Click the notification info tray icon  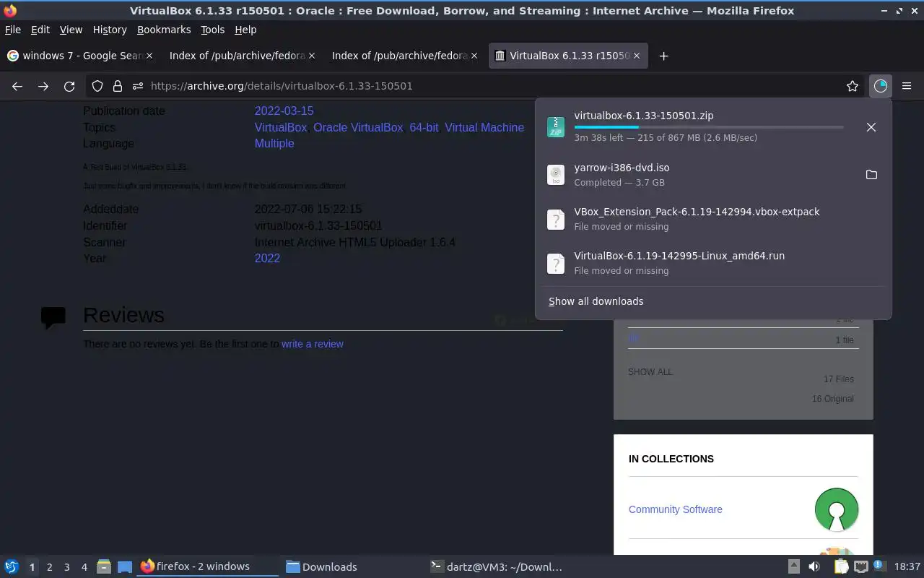tap(879, 566)
